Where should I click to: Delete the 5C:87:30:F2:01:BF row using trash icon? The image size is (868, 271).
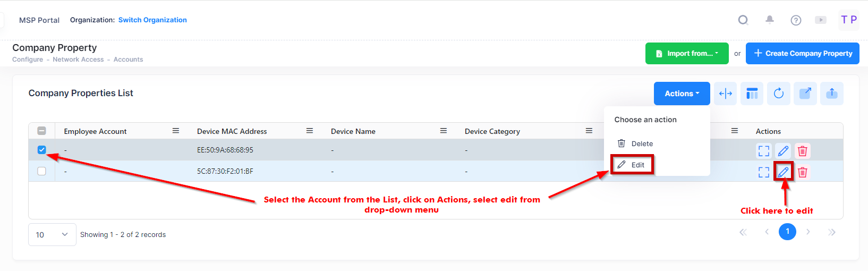[803, 172]
